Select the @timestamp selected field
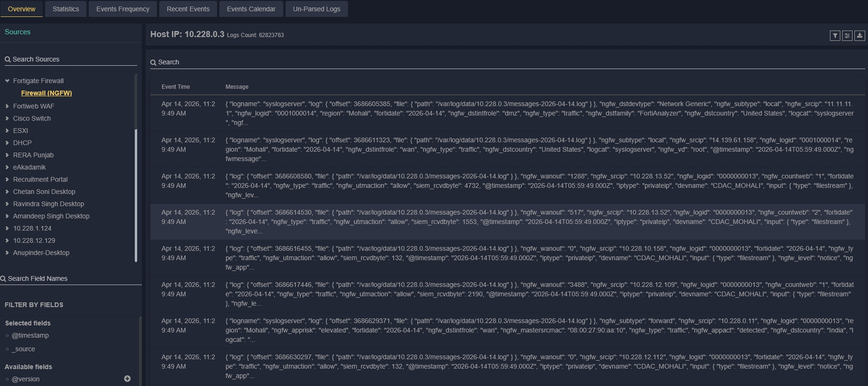 (x=30, y=335)
